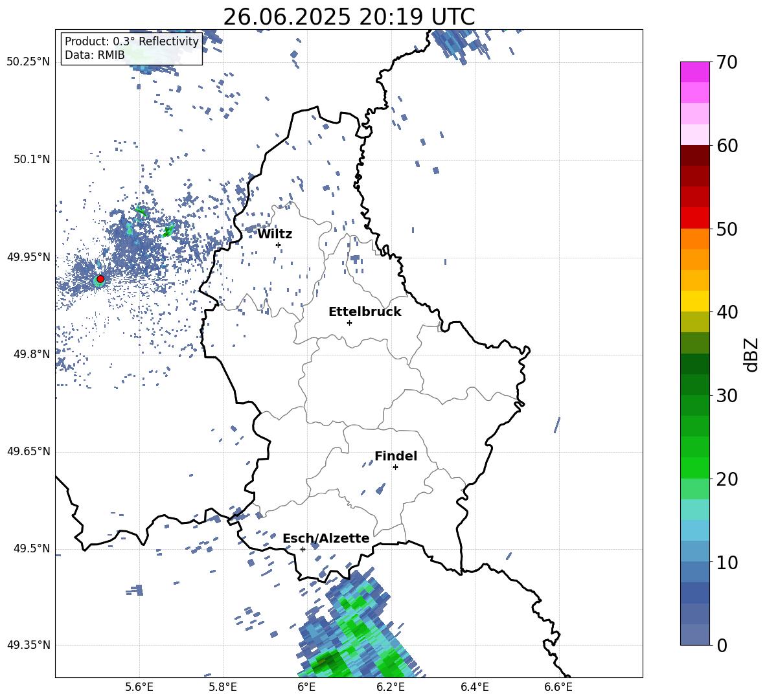Click the 6.2°E longitude label

point(391,687)
